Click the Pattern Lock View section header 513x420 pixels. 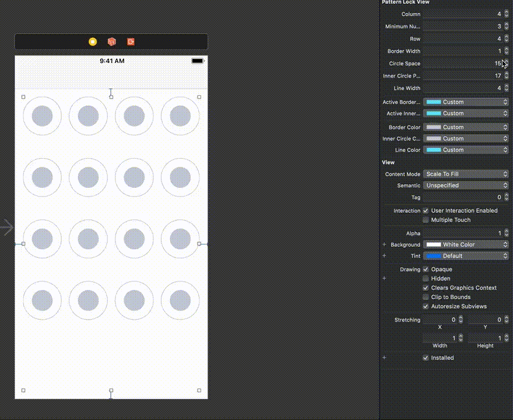405,2
